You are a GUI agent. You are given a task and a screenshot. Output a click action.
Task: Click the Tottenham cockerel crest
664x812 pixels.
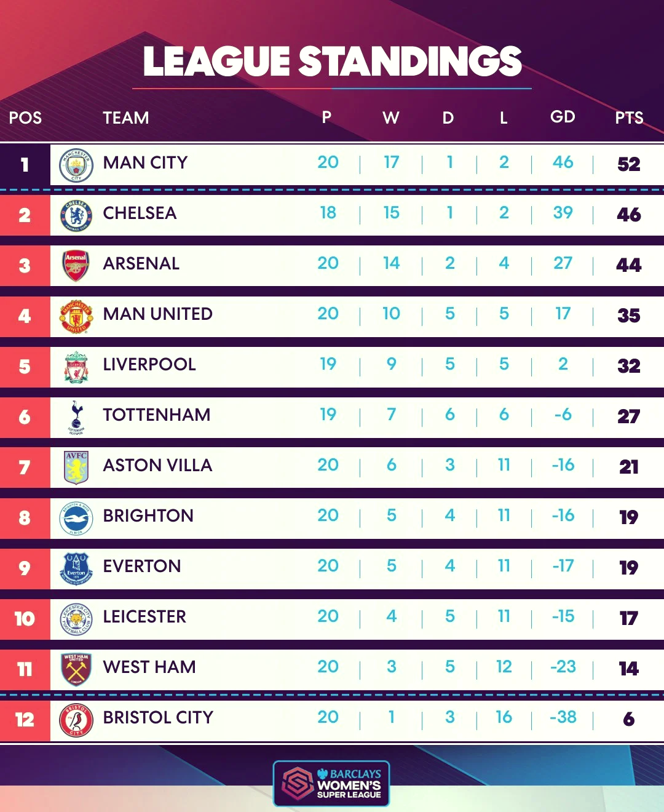(76, 417)
